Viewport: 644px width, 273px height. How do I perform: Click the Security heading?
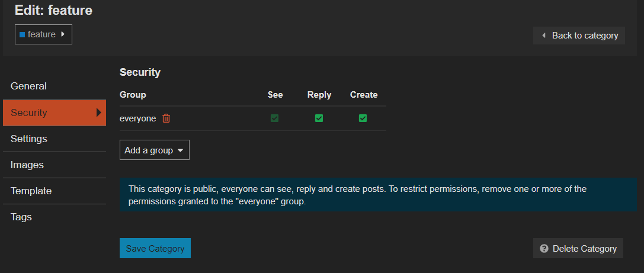[140, 72]
